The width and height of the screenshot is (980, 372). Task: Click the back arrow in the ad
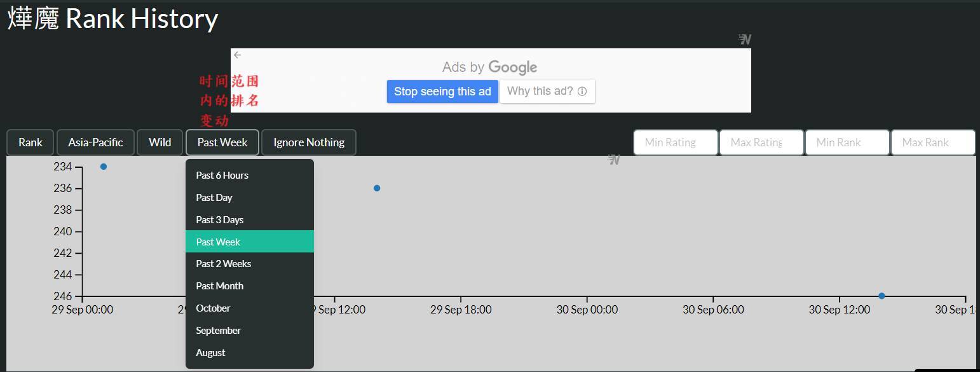(x=237, y=55)
